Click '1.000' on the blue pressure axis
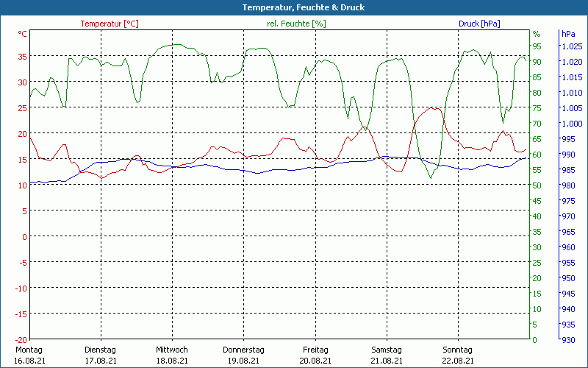588x368 pixels. [x=573, y=124]
